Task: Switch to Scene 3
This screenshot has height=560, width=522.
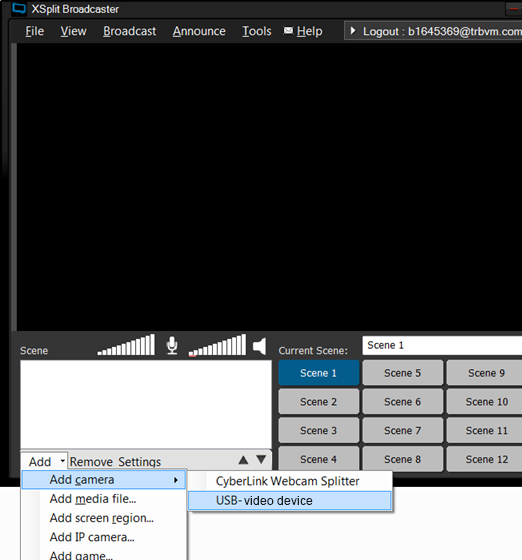Action: click(318, 430)
